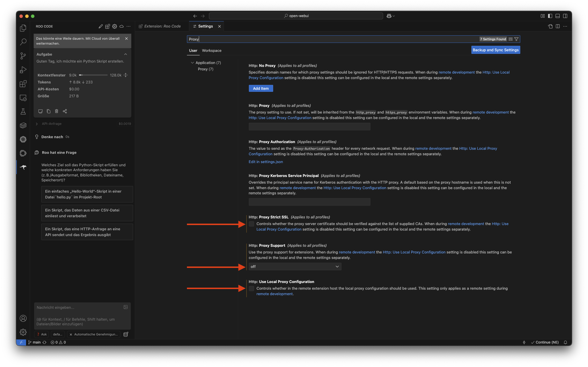This screenshot has height=367, width=588.
Task: Split the editor to the right
Action: [558, 26]
